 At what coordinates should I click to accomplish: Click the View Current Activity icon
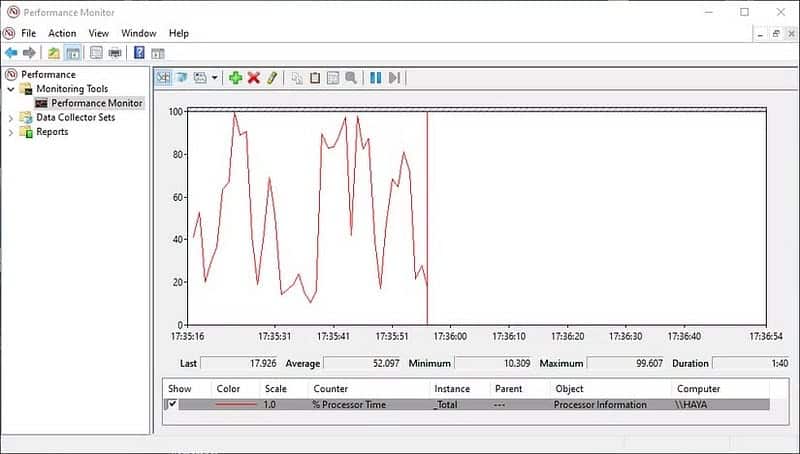click(163, 77)
